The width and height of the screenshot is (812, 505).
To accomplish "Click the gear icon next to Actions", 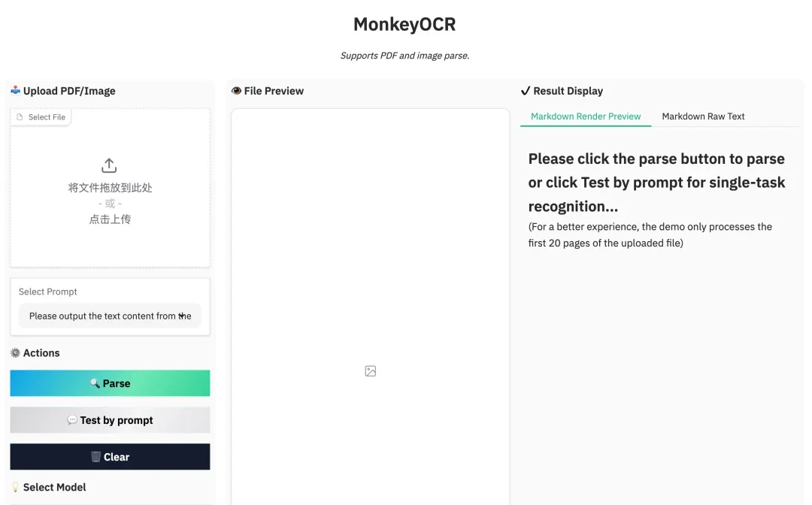I will 16,352.
